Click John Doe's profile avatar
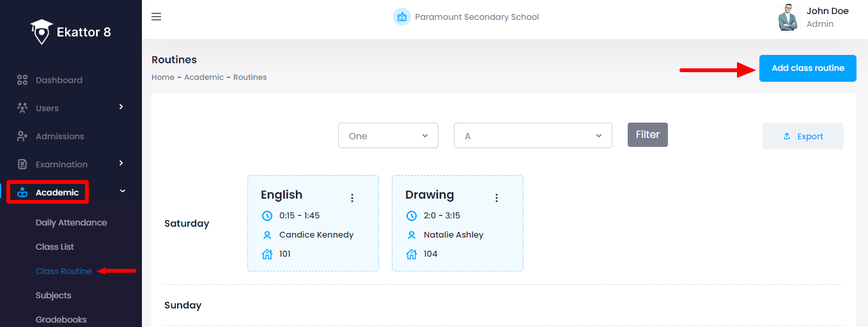This screenshot has width=868, height=327. click(789, 17)
